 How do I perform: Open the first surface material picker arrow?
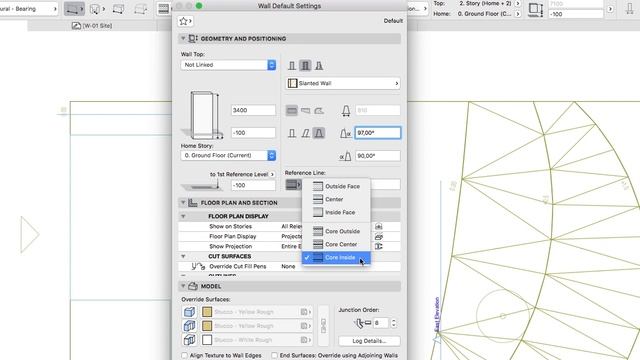pos(306,312)
